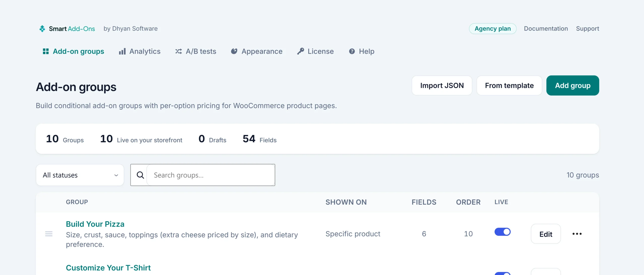Click the '54 Fields' stat
This screenshot has height=275, width=644.
tap(260, 139)
